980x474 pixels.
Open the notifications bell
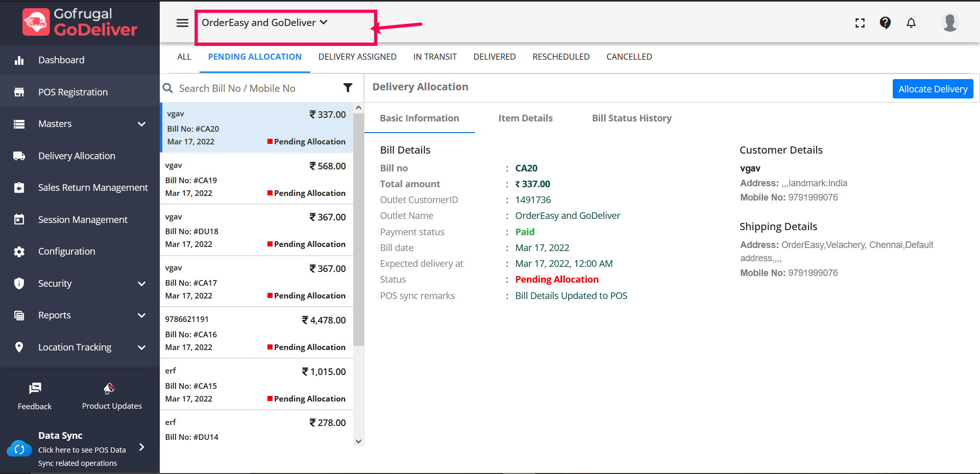pyautogui.click(x=911, y=23)
